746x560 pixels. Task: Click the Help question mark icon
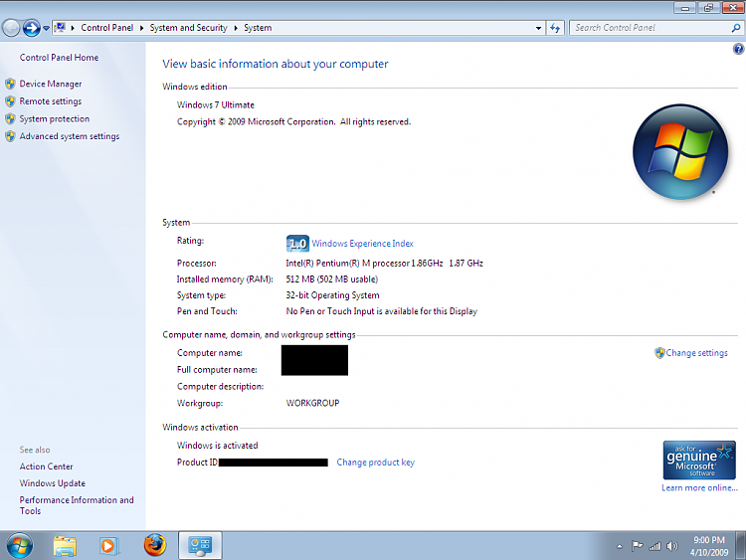[738, 49]
